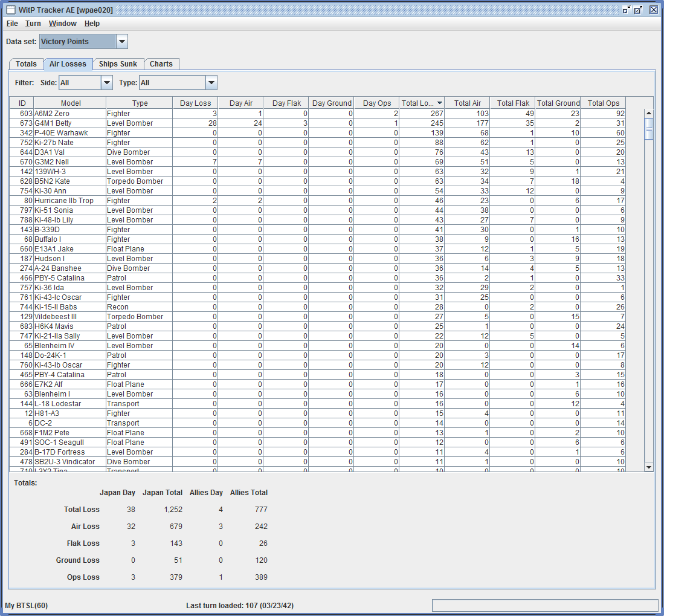
Task: Click the Total Loss sort arrow header
Action: pos(422,103)
